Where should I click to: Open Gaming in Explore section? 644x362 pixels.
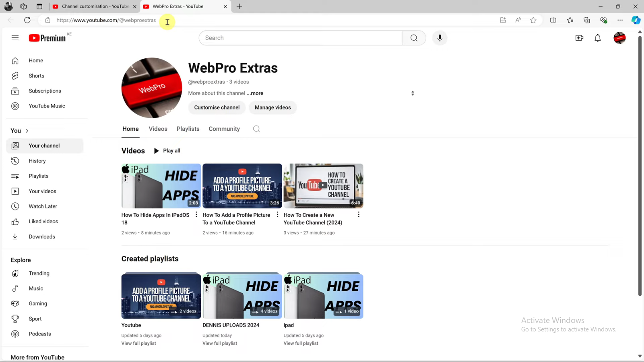coord(45,304)
